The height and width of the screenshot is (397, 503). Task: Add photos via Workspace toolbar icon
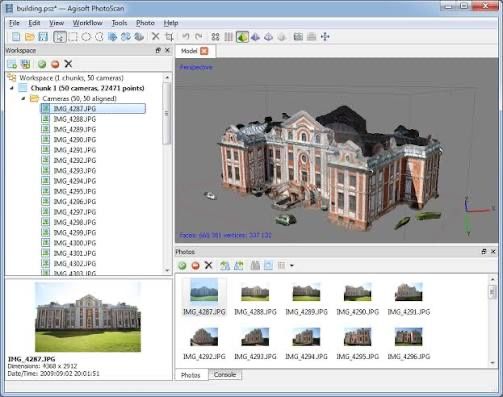pos(26,64)
